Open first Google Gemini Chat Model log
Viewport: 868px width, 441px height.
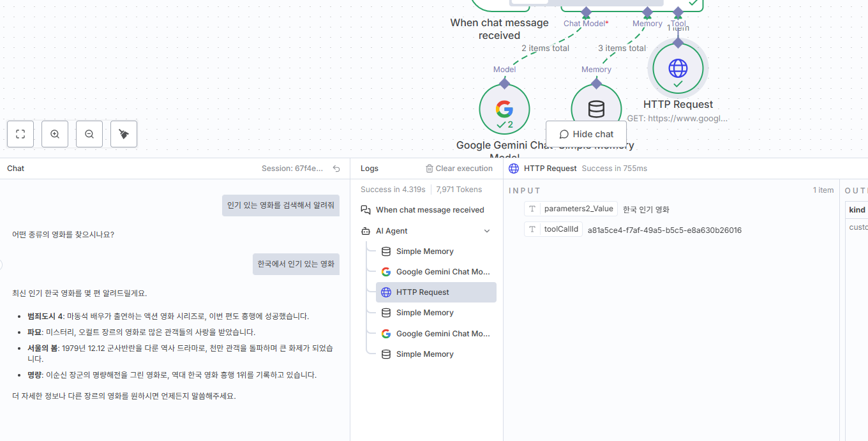click(437, 272)
